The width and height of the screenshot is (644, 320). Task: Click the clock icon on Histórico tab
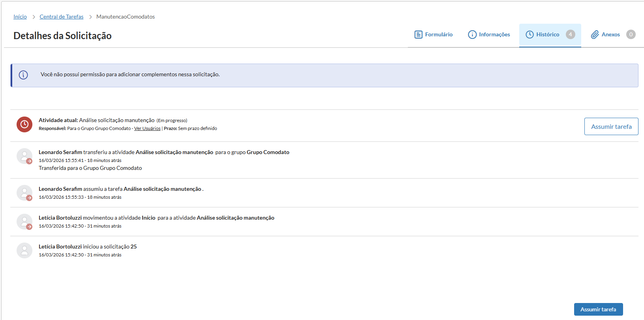pos(529,35)
